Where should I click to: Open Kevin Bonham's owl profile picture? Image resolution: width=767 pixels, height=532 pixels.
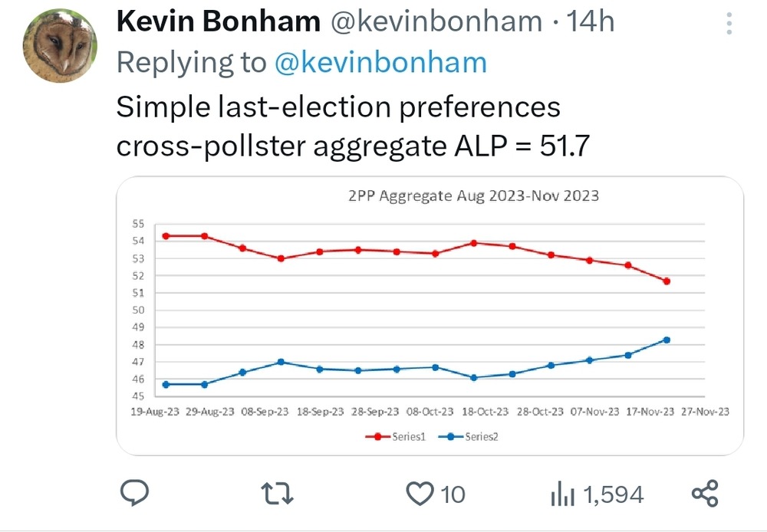tap(60, 48)
